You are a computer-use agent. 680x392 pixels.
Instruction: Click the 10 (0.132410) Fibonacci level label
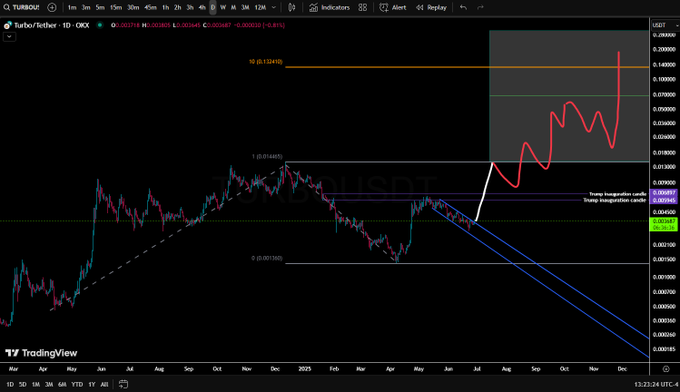(x=265, y=62)
